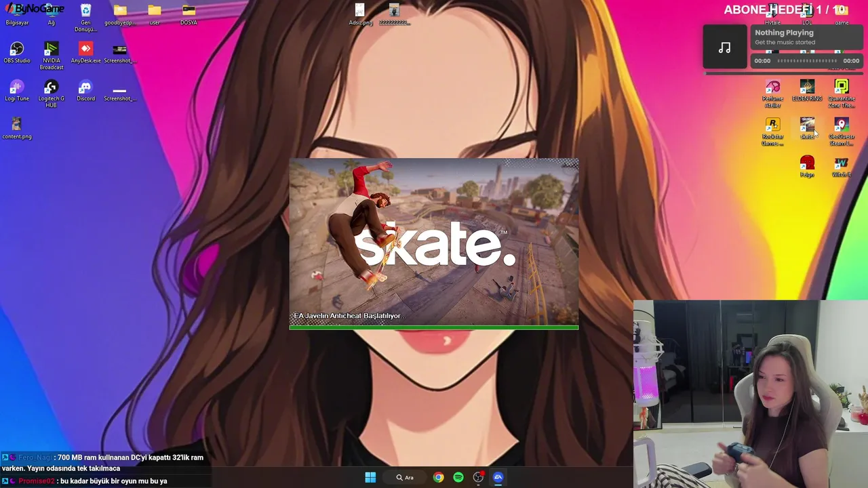Select the Screenshot file next to AnyDesk
This screenshot has width=868, height=488.
tap(120, 52)
